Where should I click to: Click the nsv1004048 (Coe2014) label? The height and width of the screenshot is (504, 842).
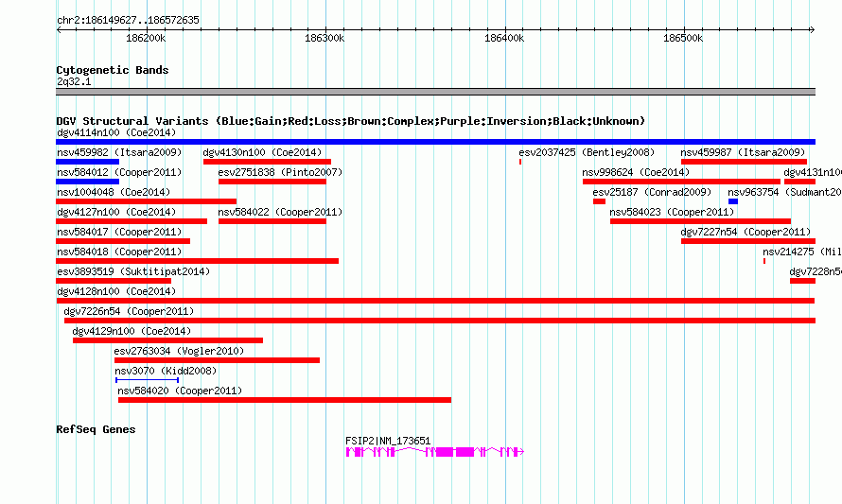point(114,192)
